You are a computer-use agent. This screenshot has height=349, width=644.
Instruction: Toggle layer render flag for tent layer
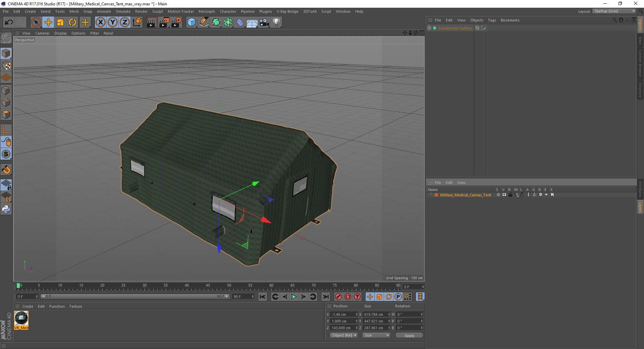pyautogui.click(x=510, y=195)
